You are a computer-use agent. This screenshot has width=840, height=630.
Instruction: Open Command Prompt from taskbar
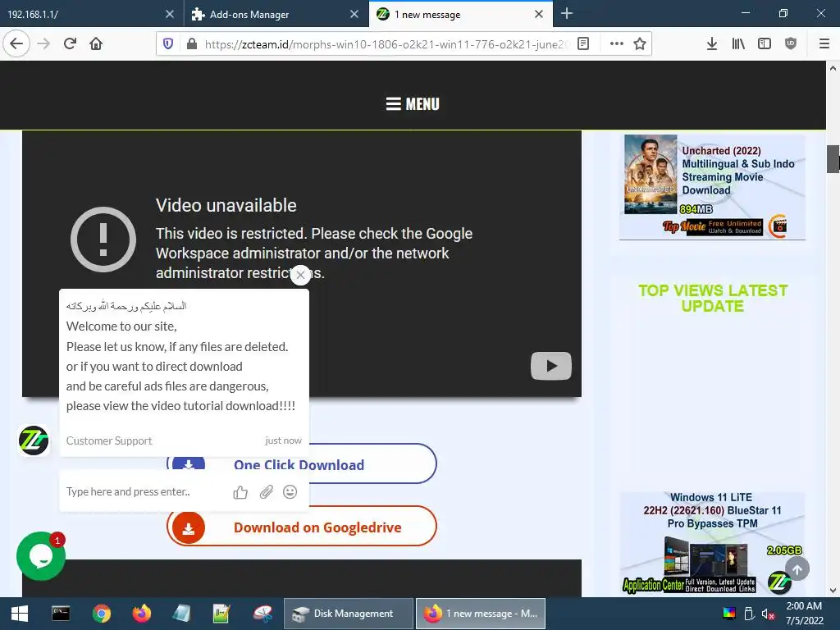pyautogui.click(x=61, y=614)
